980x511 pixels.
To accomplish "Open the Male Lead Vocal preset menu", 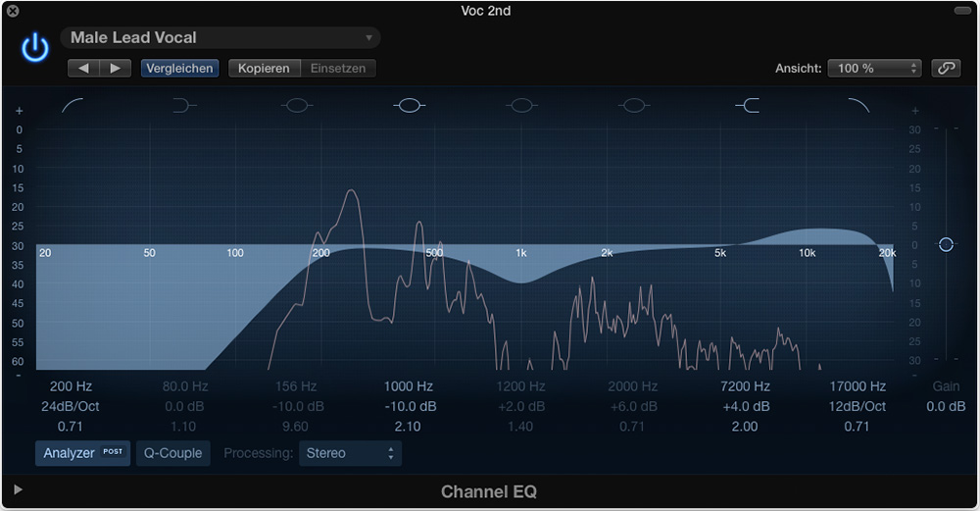I will [x=220, y=37].
